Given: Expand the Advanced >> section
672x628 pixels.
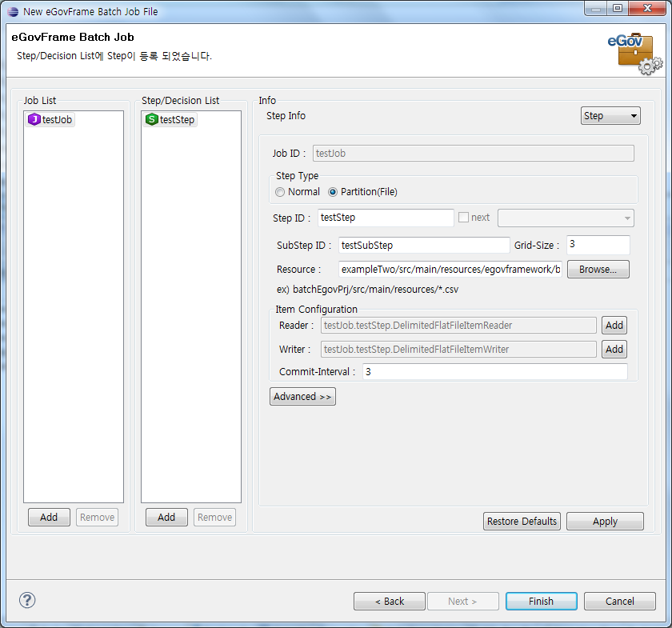Looking at the screenshot, I should point(302,397).
